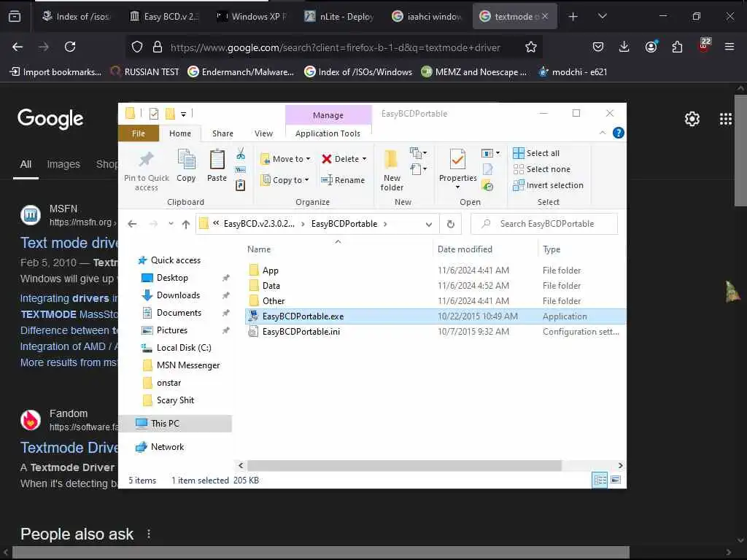Create a New folder from ribbon

(x=392, y=170)
